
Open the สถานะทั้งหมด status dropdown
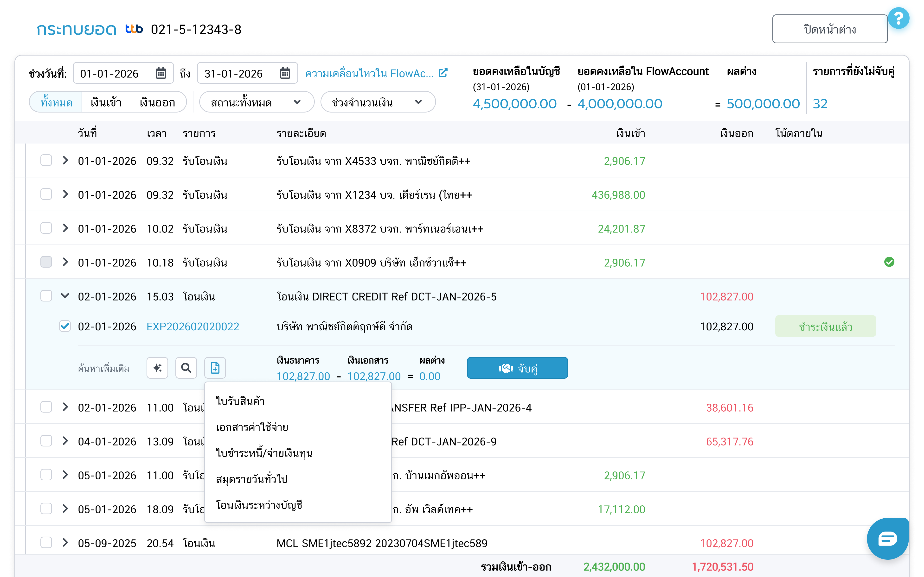[256, 102]
